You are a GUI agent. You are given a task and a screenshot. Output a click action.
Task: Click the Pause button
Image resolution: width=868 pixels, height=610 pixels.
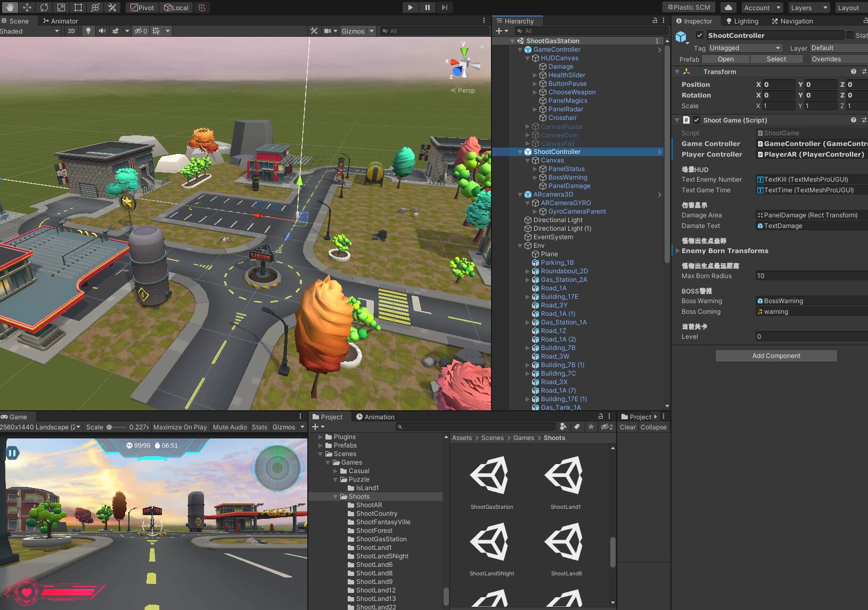click(427, 7)
